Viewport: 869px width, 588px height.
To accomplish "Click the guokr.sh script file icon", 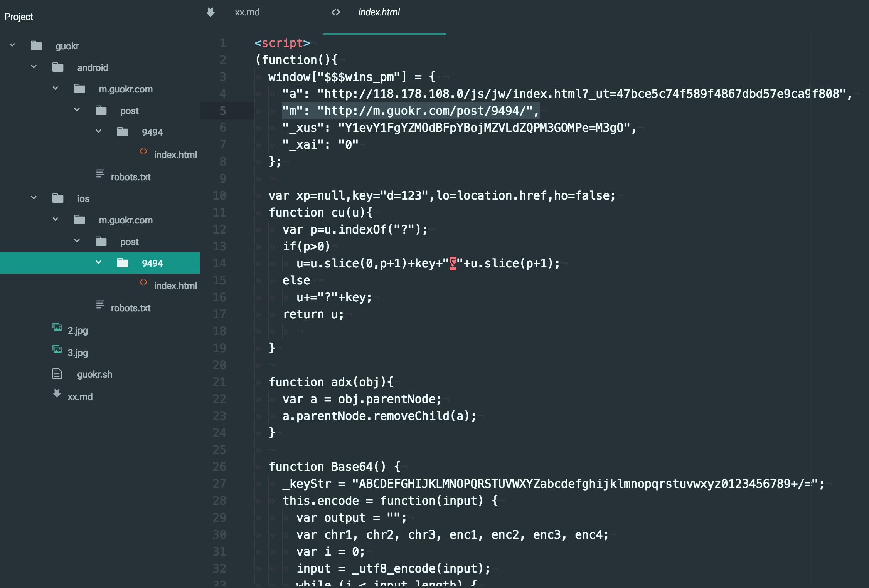I will point(57,374).
